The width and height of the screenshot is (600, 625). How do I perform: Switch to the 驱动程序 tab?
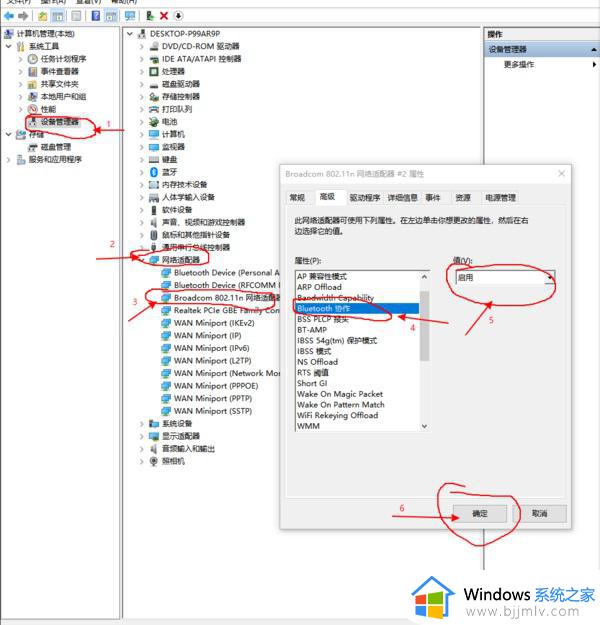coord(365,198)
